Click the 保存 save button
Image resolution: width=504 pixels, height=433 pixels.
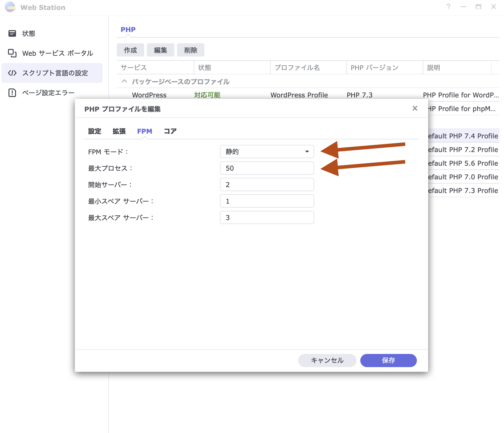click(388, 360)
